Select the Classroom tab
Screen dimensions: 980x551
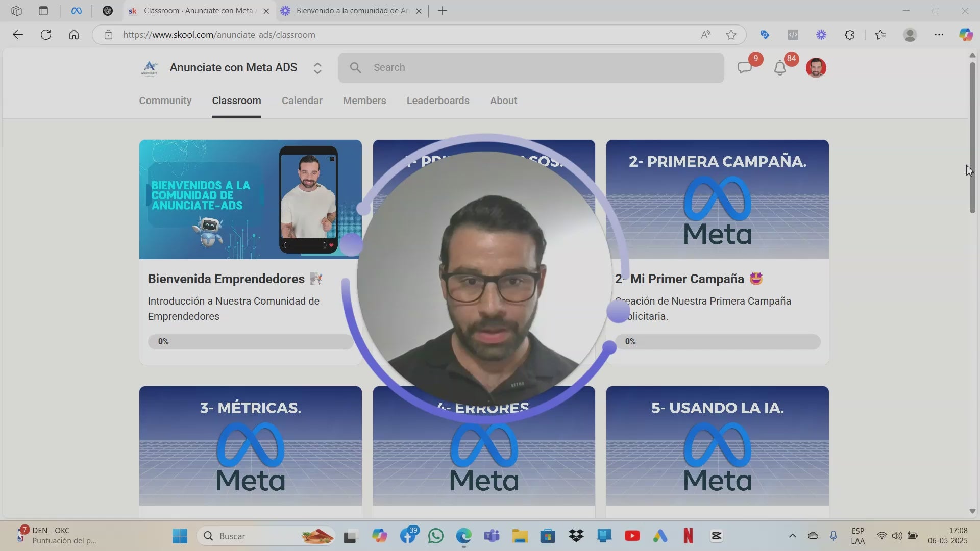click(x=236, y=101)
